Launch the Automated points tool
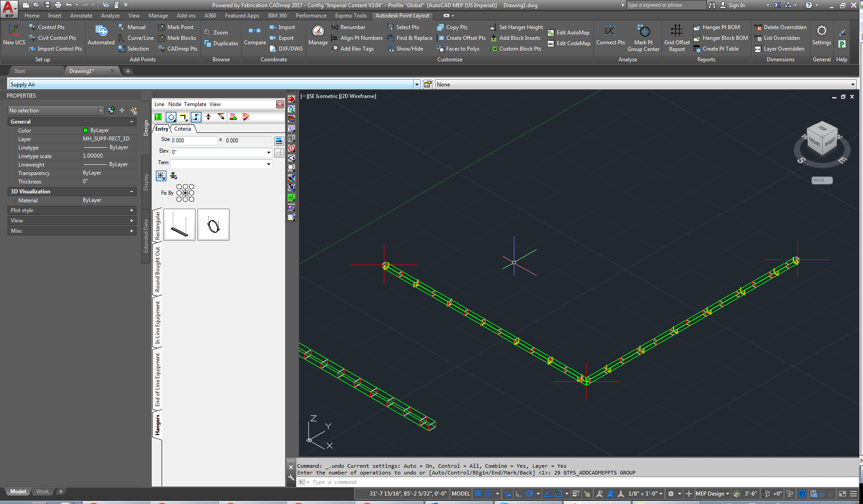Screen dimensions: 863x504 (101, 36)
